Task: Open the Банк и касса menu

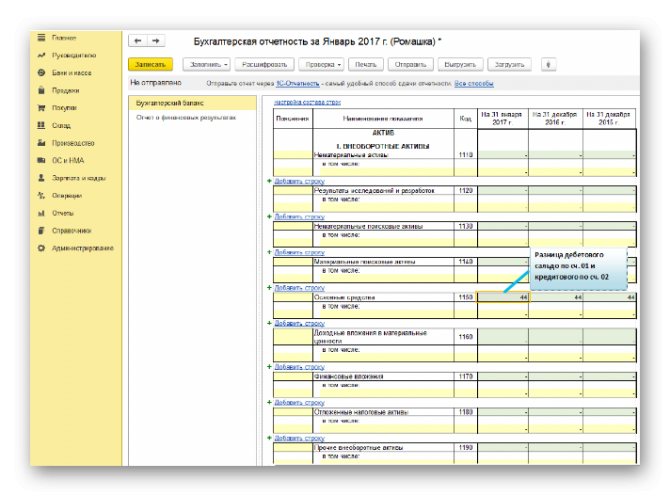Action: [72, 73]
